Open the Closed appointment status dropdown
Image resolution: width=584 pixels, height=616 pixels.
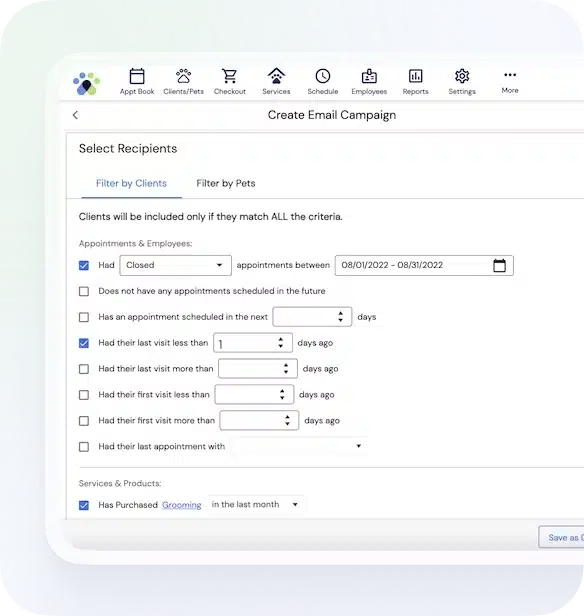pyautogui.click(x=176, y=266)
